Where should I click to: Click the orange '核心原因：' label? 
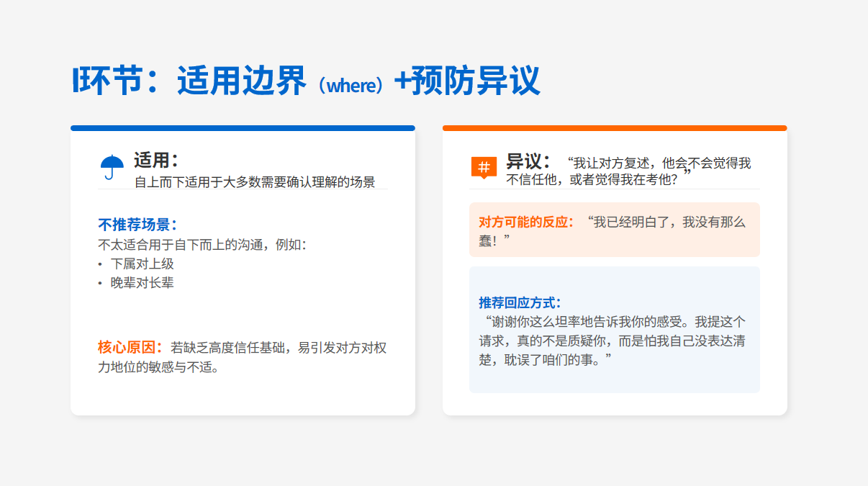[x=130, y=348]
